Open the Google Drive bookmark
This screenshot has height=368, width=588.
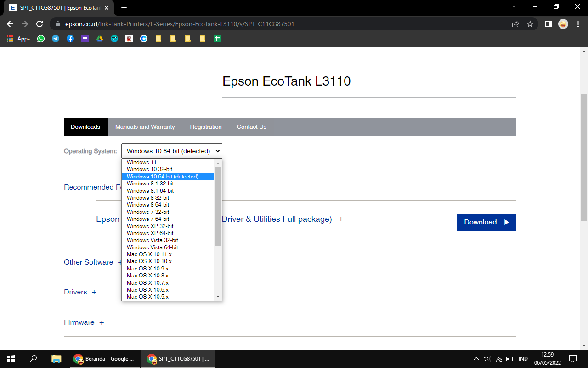[x=100, y=39]
